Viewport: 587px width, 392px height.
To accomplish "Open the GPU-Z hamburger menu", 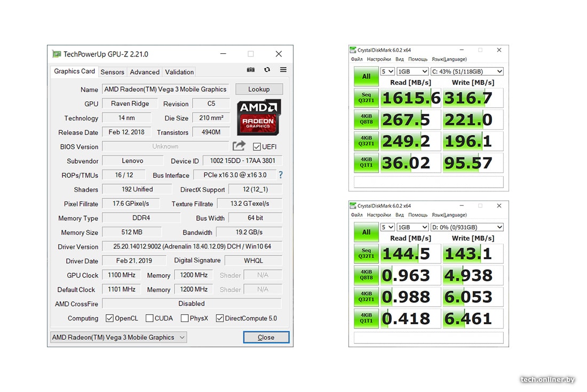I will click(x=283, y=69).
